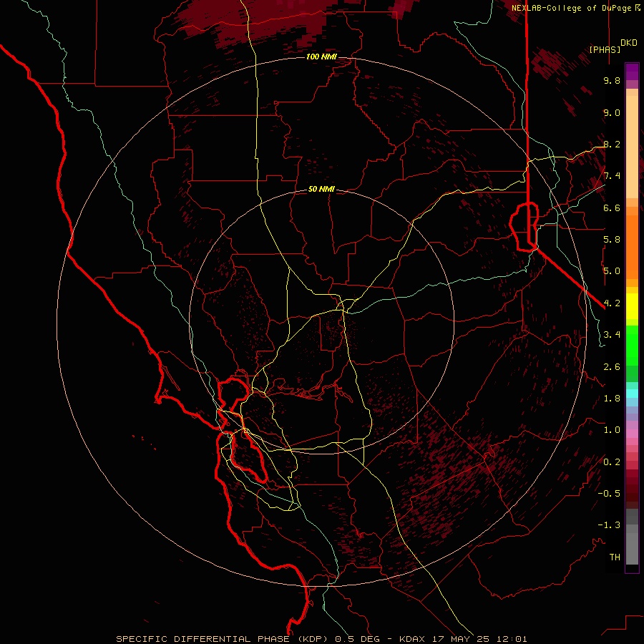The height and width of the screenshot is (644, 644).
Task: Click the 5.8 value on the color scale
Action: tap(612, 240)
